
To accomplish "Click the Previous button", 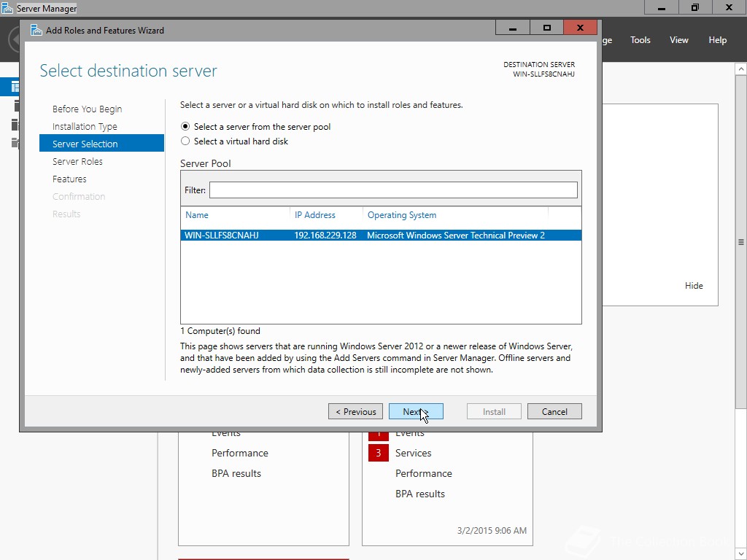I will click(355, 411).
